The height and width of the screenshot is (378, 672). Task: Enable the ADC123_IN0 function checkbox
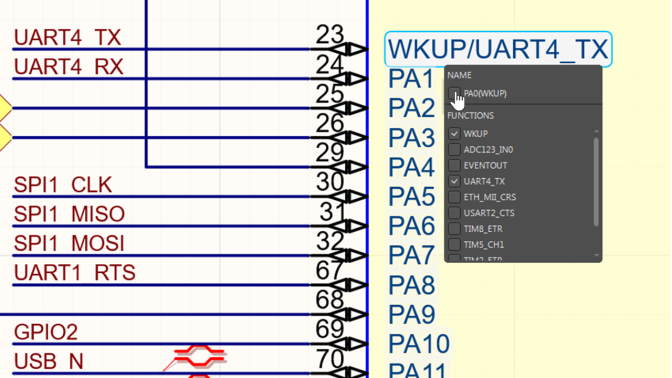point(454,150)
